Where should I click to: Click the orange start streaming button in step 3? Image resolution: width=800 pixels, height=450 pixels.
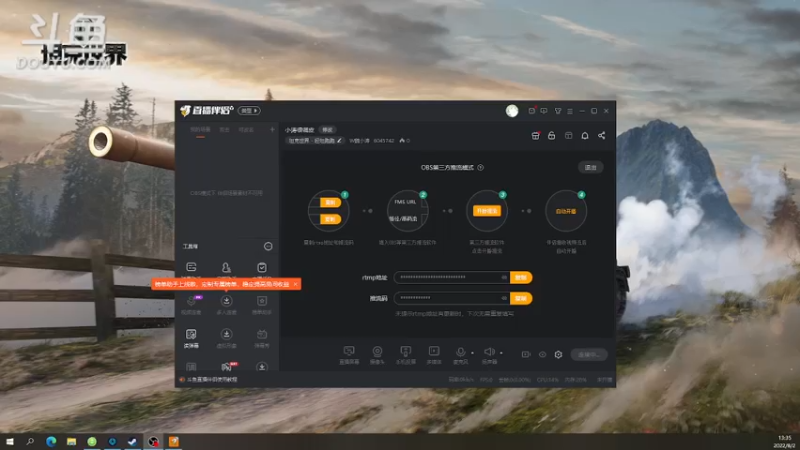click(x=487, y=211)
